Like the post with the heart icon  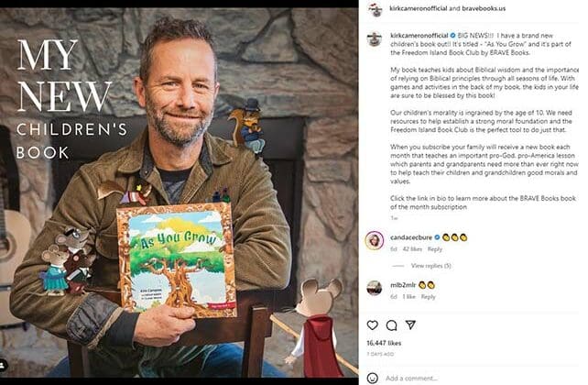[x=372, y=325]
